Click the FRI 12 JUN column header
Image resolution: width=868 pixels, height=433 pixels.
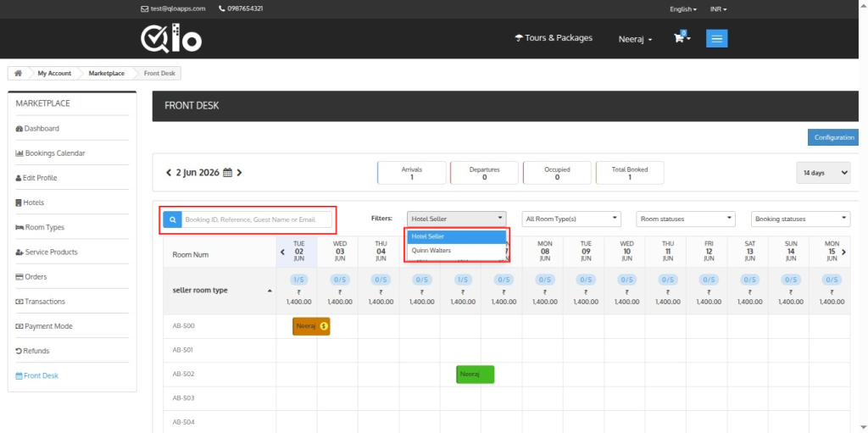(x=709, y=251)
